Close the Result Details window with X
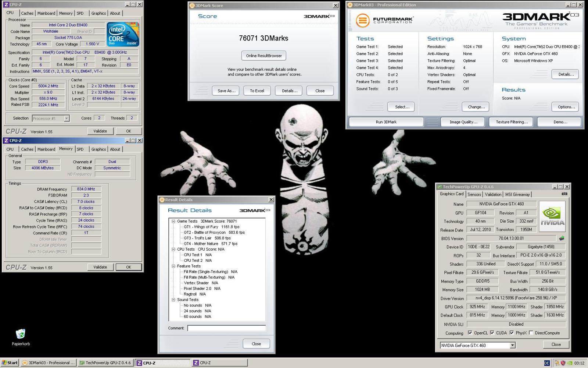This screenshot has height=368, width=588. tap(271, 200)
